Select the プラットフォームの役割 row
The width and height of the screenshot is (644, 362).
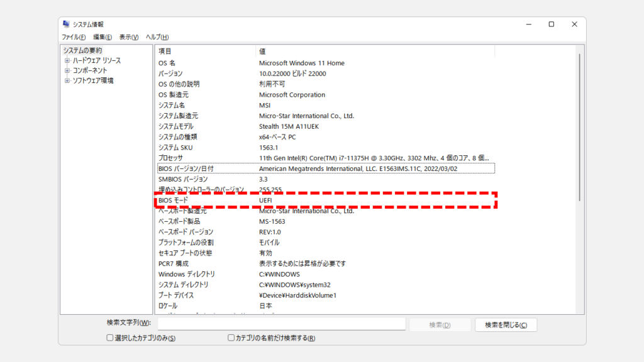326,243
